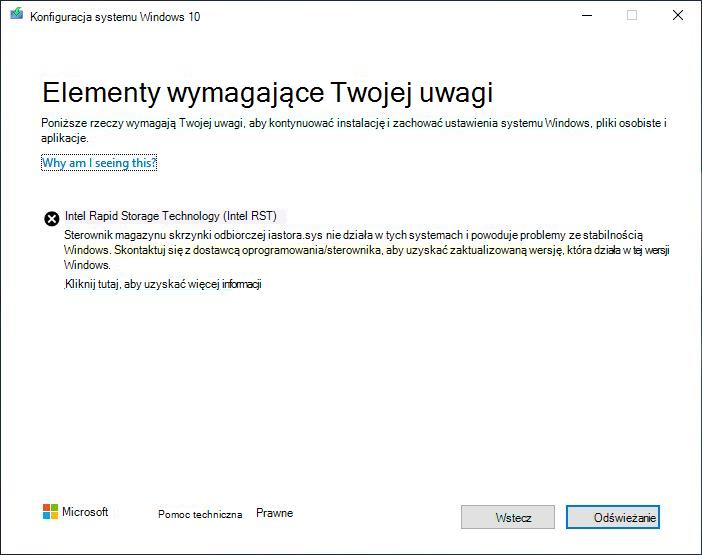Open the "Why am I seeing this?" link
Image resolution: width=702 pixels, height=555 pixels.
[99, 163]
